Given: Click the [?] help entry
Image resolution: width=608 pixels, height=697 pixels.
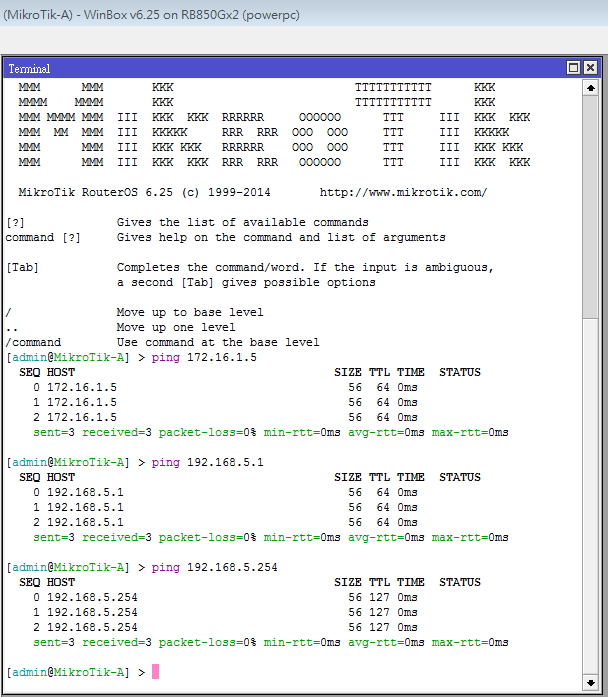Looking at the screenshot, I should [x=15, y=222].
